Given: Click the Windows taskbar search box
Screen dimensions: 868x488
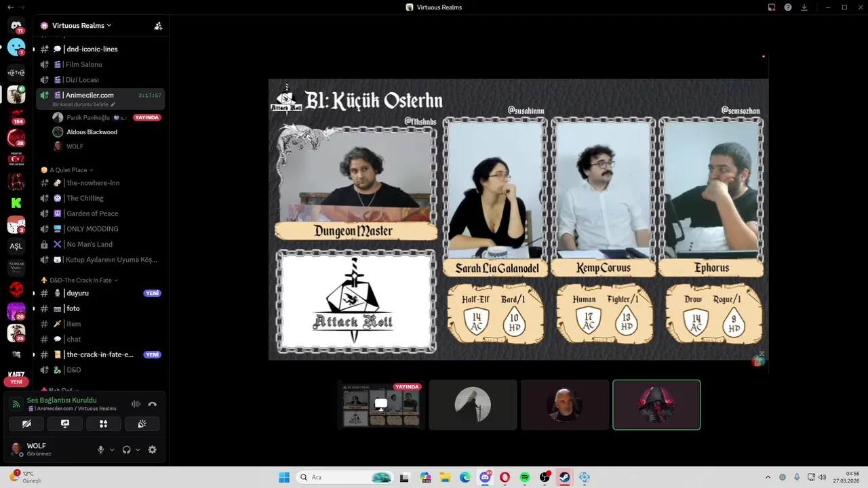Looking at the screenshot, I should tap(346, 477).
